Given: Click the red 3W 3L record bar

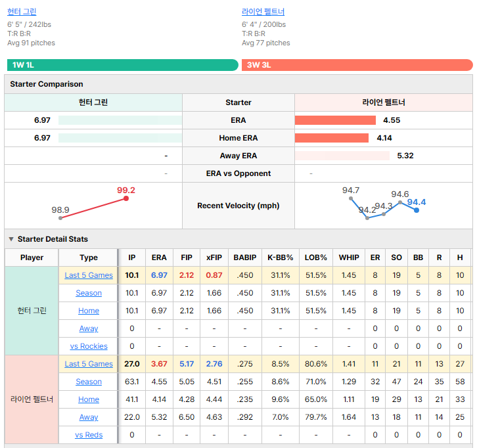Looking at the screenshot, I should (357, 65).
